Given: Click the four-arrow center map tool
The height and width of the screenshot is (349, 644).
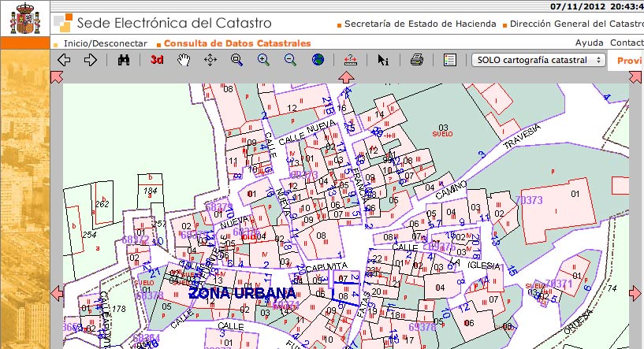Looking at the screenshot, I should pyautogui.click(x=210, y=60).
